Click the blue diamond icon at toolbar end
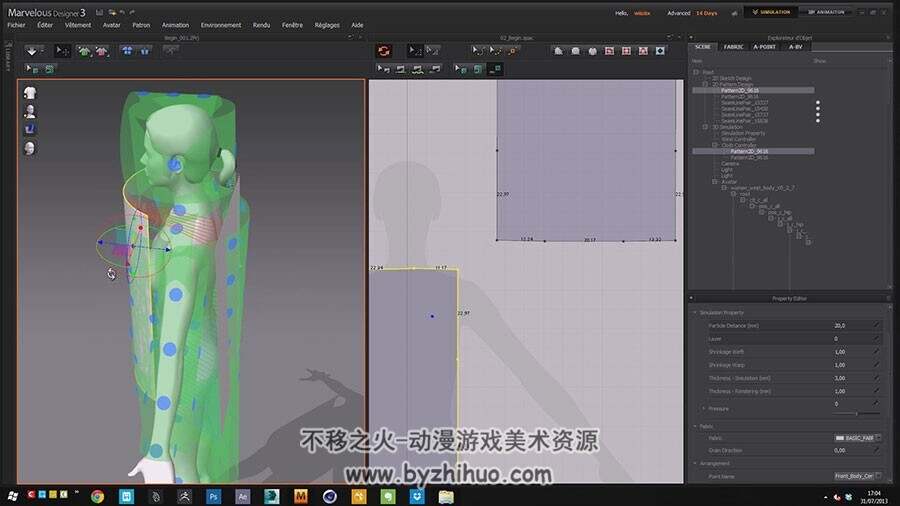This screenshot has width=900, height=506. [660, 51]
